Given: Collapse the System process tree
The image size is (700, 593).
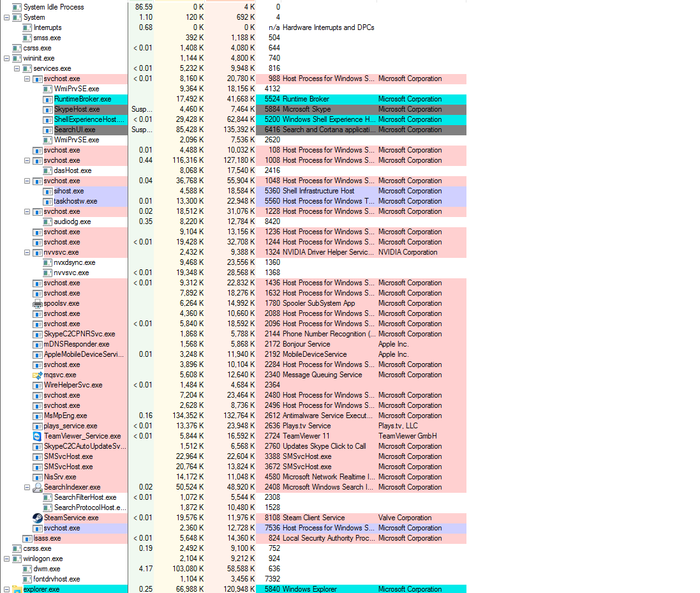Looking at the screenshot, I should [6, 17].
